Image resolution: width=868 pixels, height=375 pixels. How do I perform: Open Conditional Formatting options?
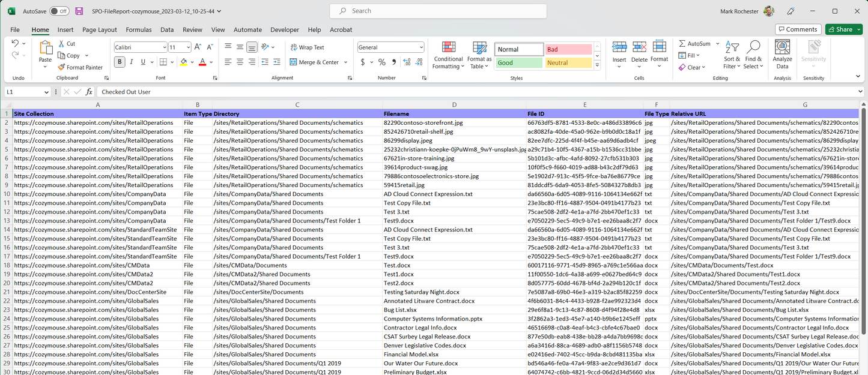point(448,55)
